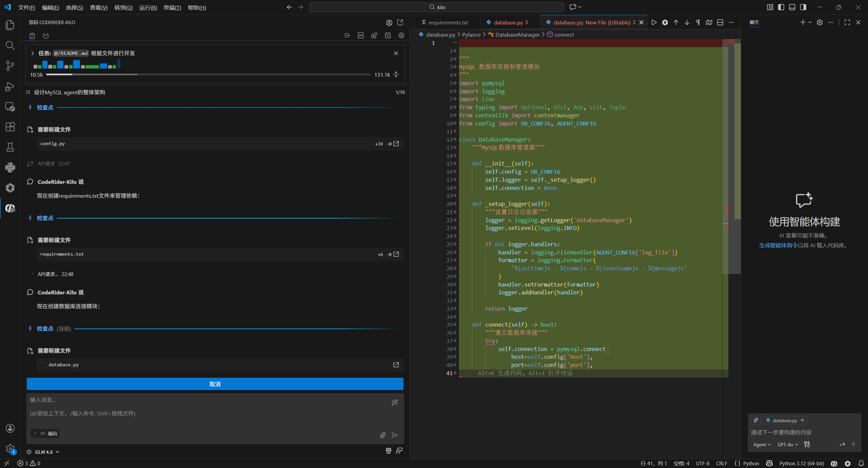Run the file with play icon

(x=654, y=22)
